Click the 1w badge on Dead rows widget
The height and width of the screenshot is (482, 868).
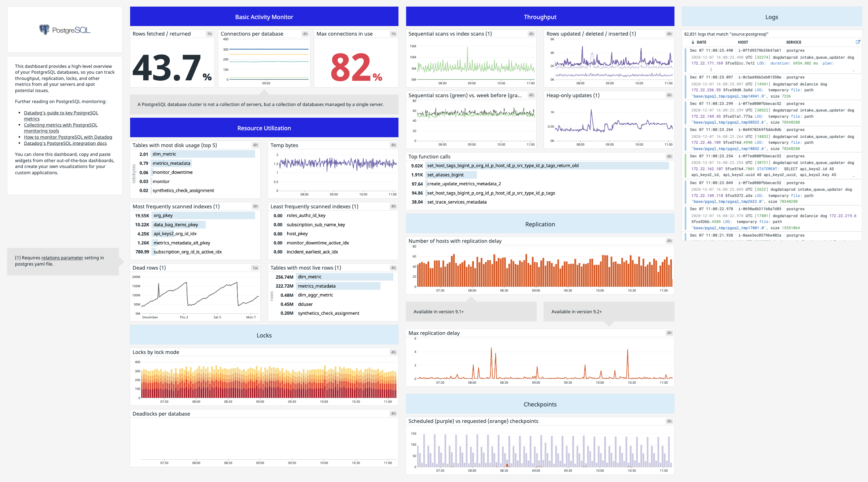point(255,268)
